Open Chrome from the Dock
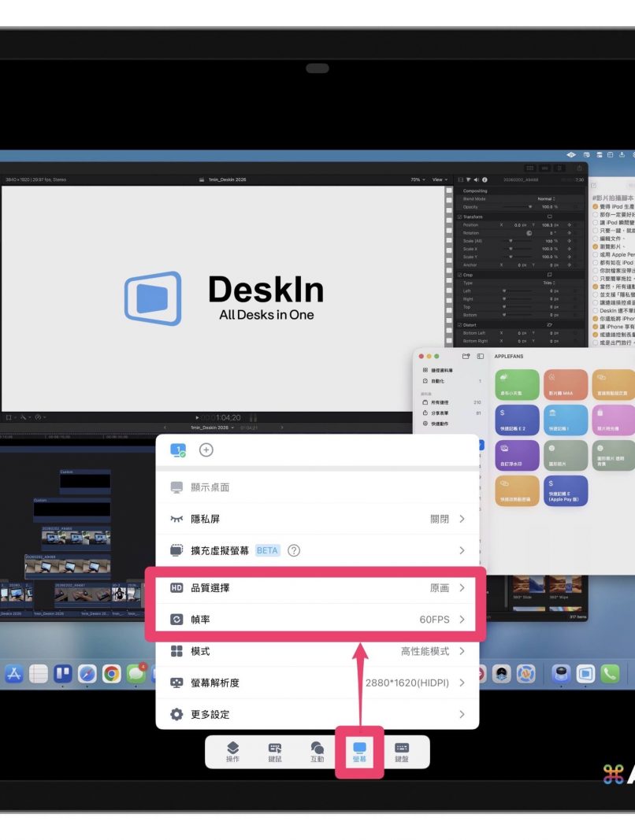The width and height of the screenshot is (635, 840). coord(111,673)
